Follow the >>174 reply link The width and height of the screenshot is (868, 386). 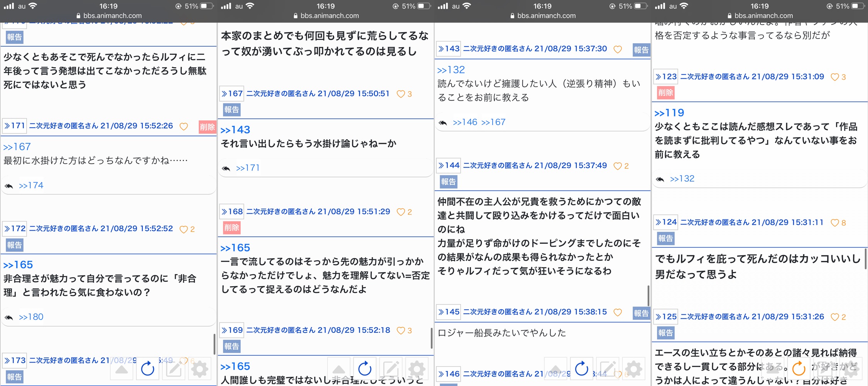31,185
